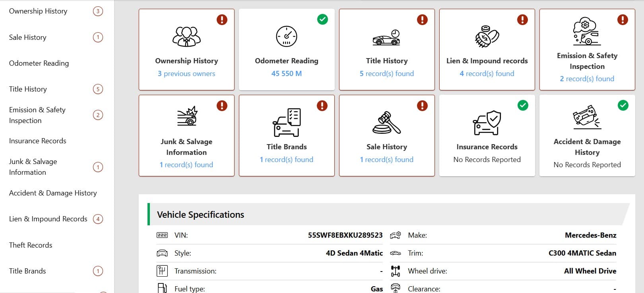Click the VIN number 55SWF8EBXKU289523
The width and height of the screenshot is (644, 293).
pyautogui.click(x=345, y=235)
